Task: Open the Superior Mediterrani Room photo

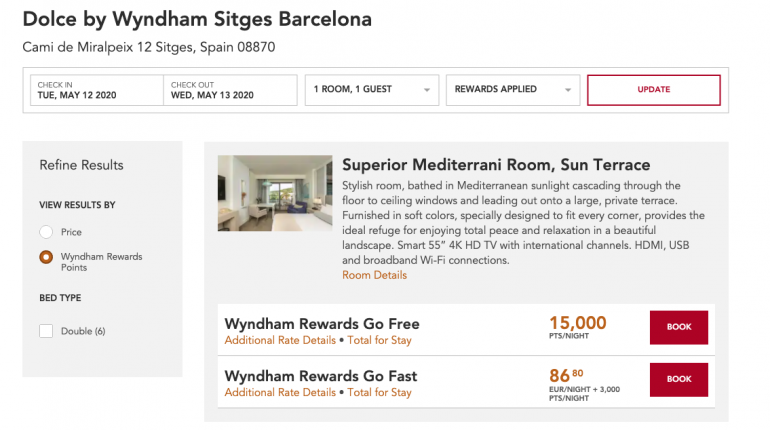Action: (x=275, y=193)
